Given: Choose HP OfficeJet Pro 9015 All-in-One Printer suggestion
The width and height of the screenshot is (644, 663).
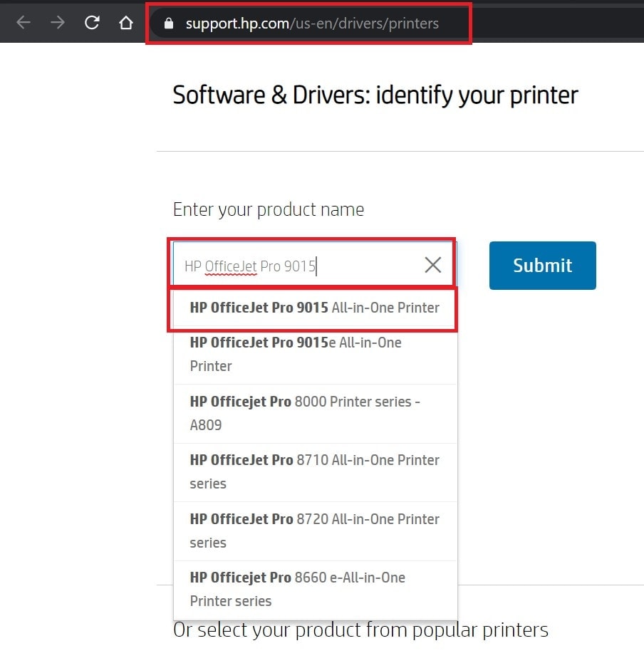Looking at the screenshot, I should [315, 308].
